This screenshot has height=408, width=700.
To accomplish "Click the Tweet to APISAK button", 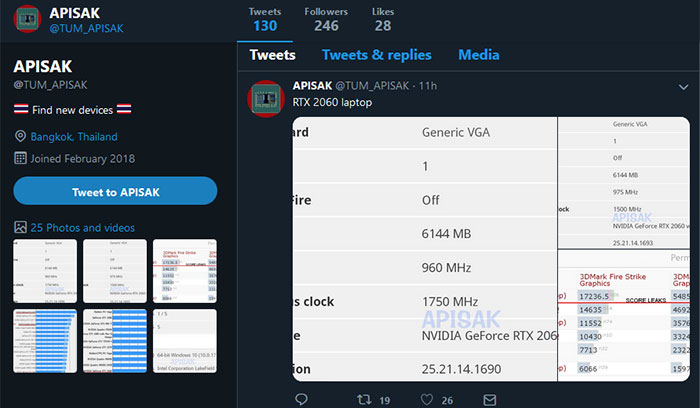I will [115, 191].
